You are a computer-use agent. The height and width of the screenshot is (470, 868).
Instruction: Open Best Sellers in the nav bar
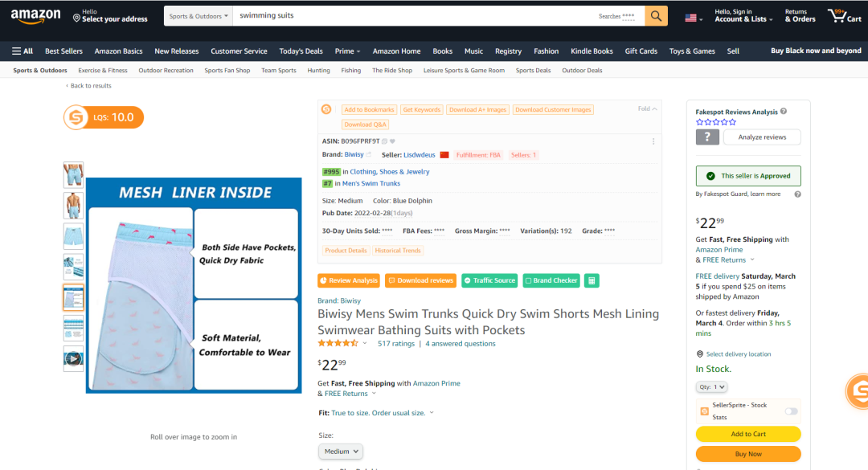point(63,51)
